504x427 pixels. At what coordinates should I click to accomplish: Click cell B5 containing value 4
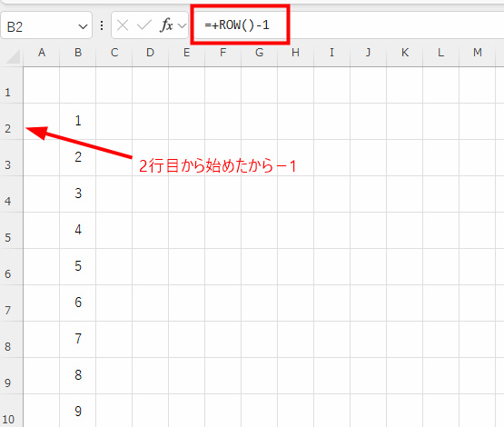pyautogui.click(x=78, y=231)
